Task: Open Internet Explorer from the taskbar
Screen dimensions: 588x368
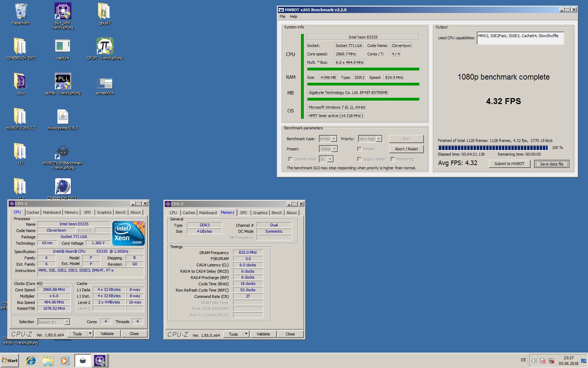Action: (31, 361)
